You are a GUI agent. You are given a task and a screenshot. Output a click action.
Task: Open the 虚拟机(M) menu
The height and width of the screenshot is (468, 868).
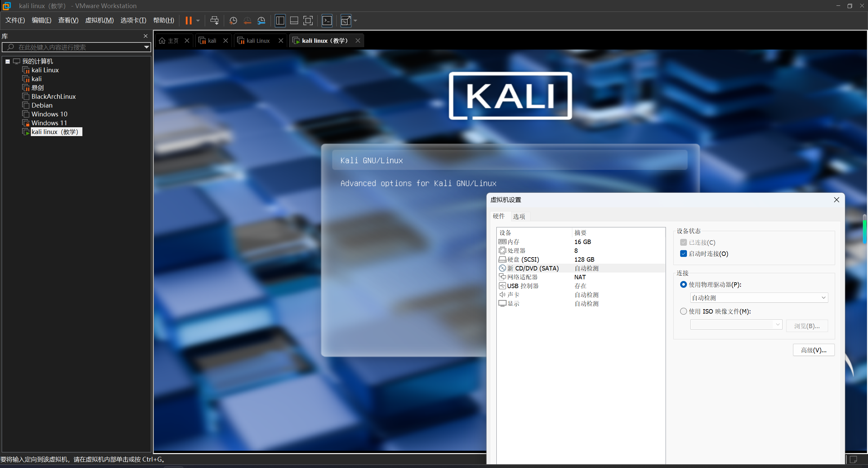pos(99,20)
